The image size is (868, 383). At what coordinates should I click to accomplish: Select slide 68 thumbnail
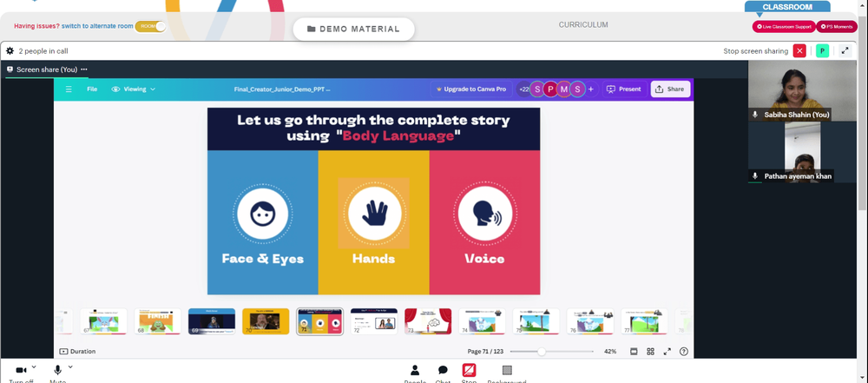(157, 321)
